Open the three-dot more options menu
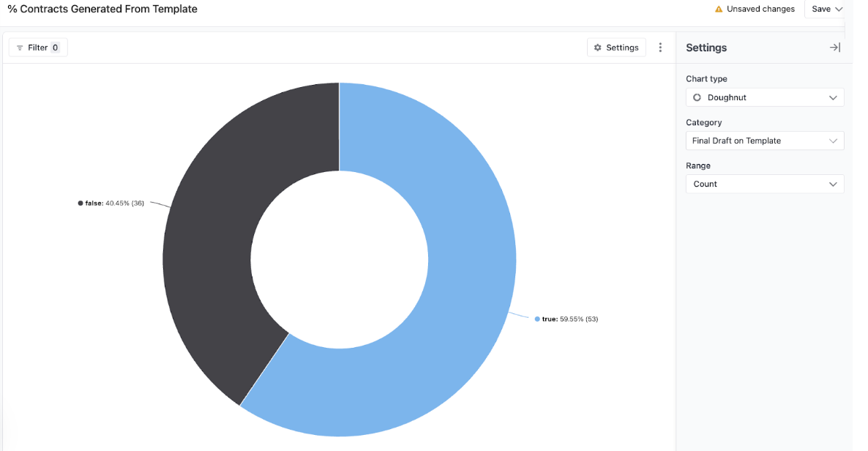Screen dimensions: 868x451 (660, 48)
